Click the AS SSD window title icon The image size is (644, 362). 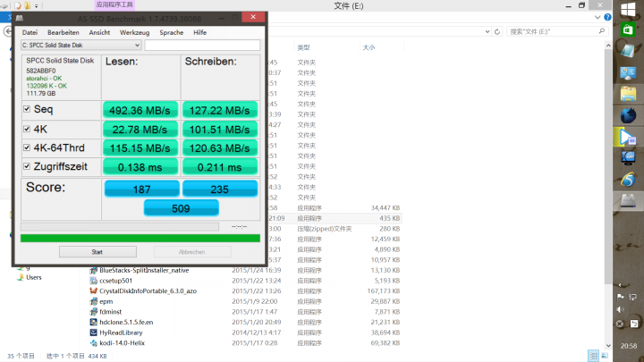[20, 18]
